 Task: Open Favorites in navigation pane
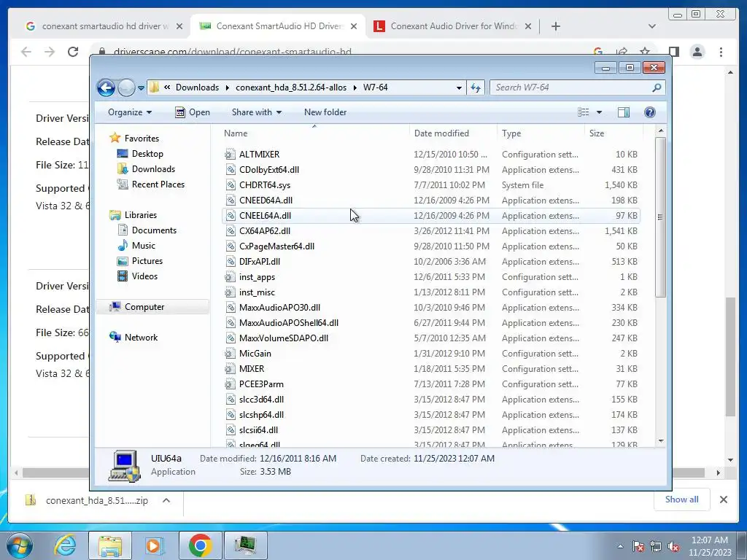[142, 139]
